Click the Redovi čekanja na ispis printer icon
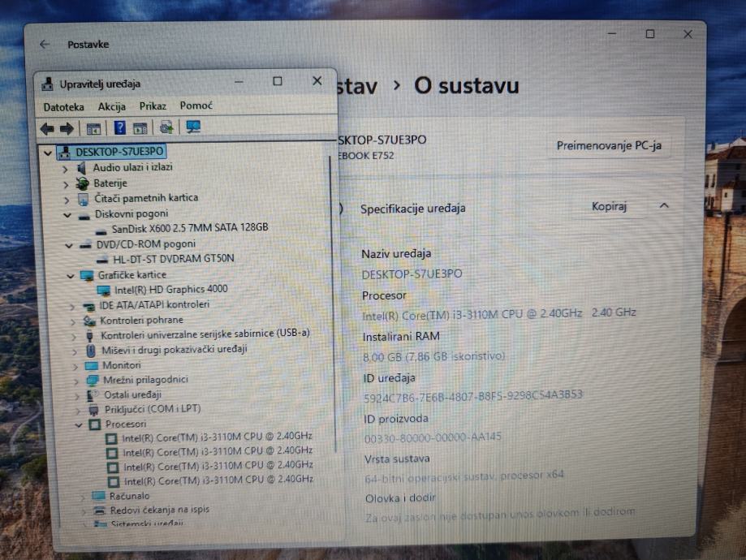 [x=99, y=510]
